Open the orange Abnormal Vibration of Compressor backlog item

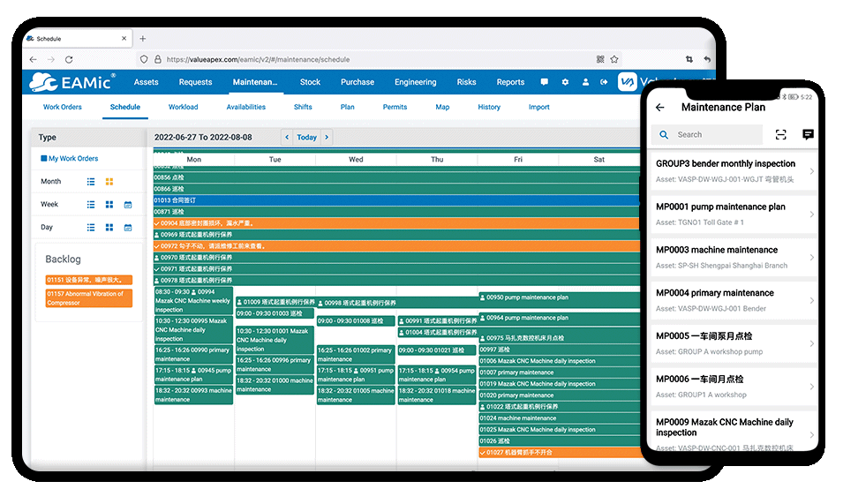tap(88, 297)
